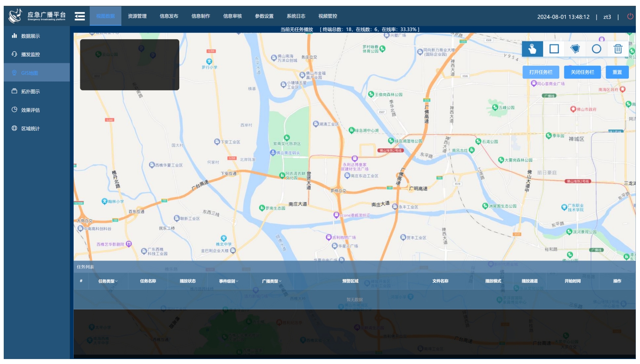Toggle the hamburger sidebar menu icon

click(x=79, y=16)
